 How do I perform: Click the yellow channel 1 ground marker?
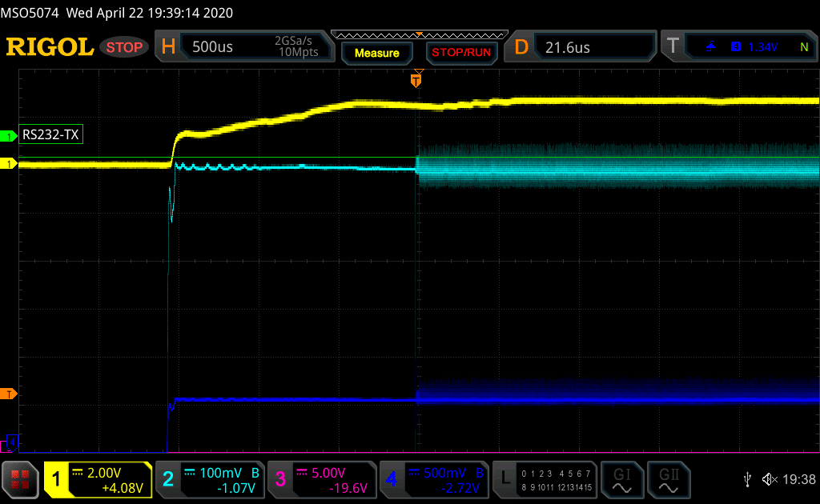[10, 164]
